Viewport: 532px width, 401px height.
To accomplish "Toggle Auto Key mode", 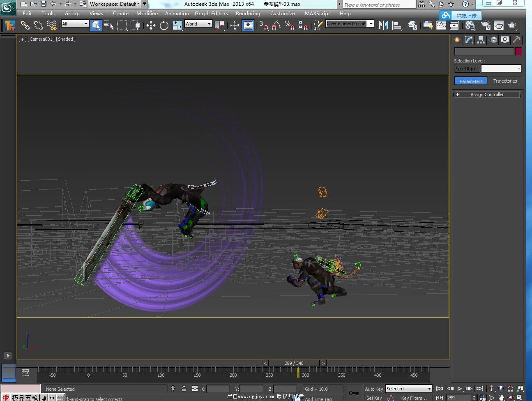I will (374, 389).
